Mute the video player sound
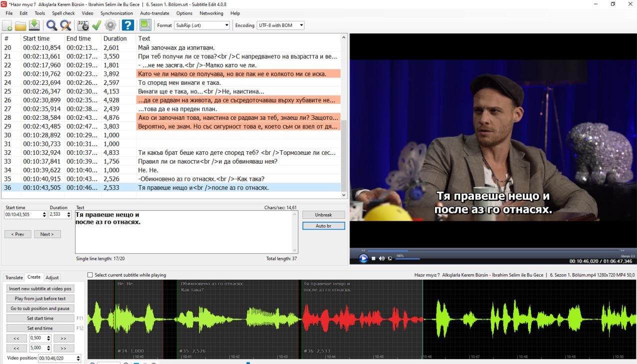 click(381, 258)
